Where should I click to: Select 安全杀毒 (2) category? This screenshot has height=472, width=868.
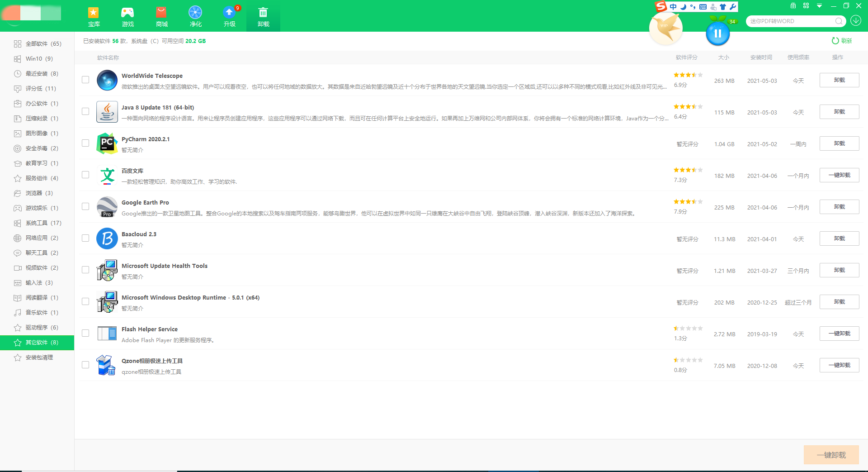coord(37,148)
